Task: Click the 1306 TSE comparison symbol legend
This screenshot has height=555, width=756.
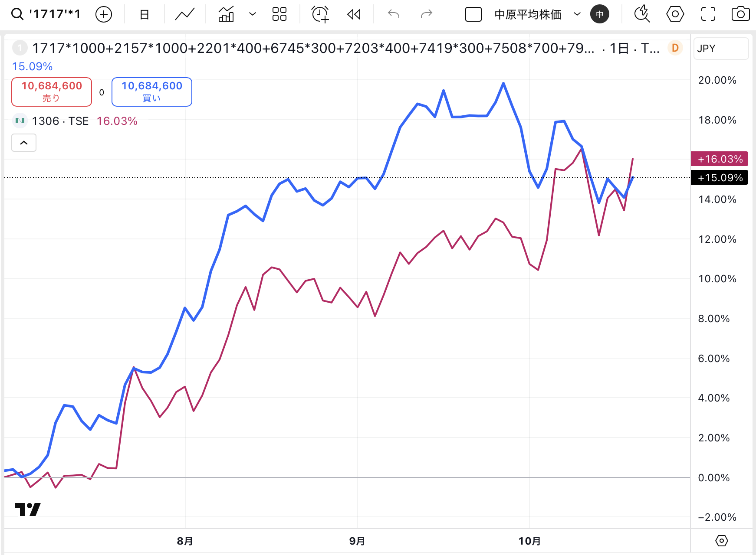Action: (x=60, y=121)
